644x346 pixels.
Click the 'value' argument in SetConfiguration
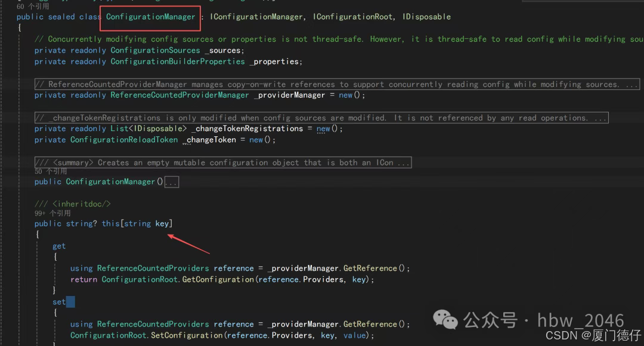(354, 335)
